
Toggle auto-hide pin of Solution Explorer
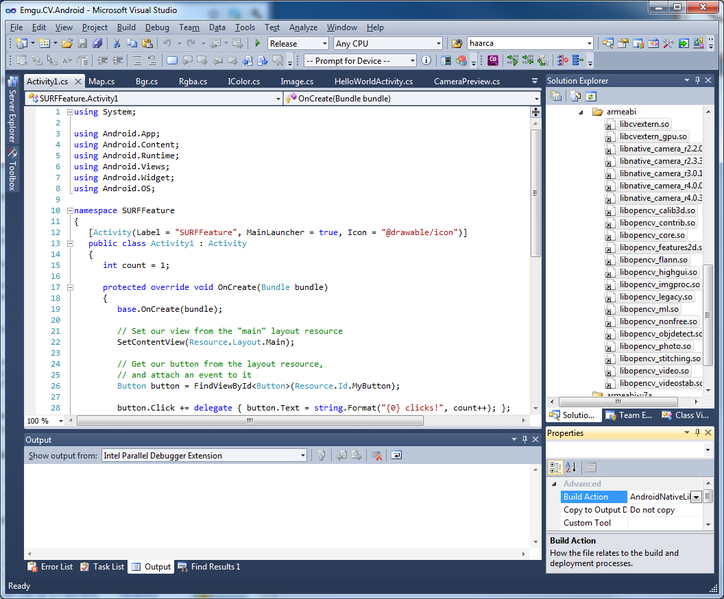coord(697,80)
